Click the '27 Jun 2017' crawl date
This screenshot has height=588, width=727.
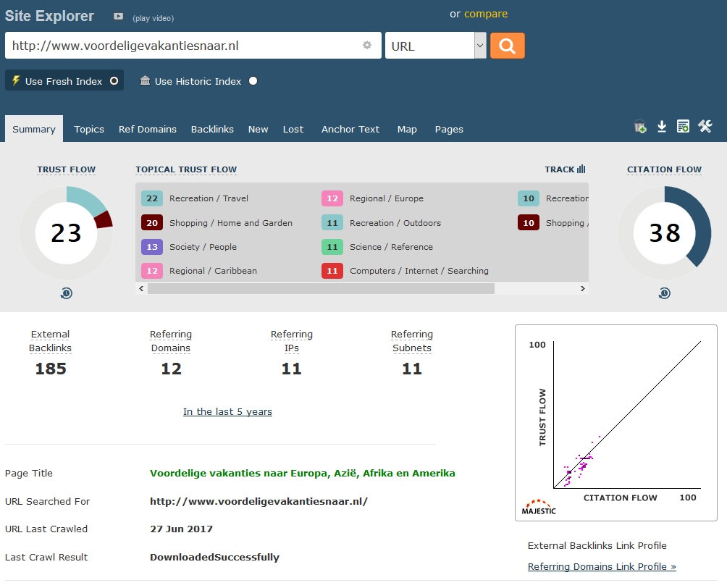click(181, 529)
